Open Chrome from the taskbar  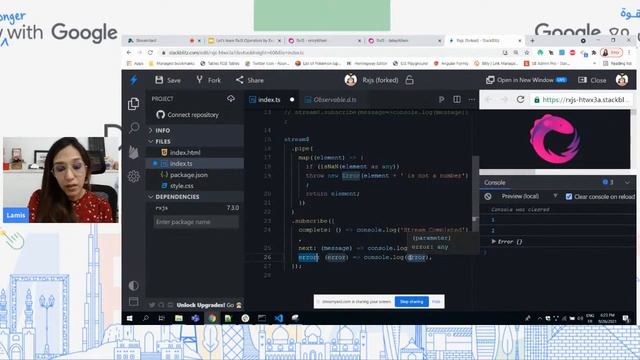pyautogui.click(x=212, y=318)
